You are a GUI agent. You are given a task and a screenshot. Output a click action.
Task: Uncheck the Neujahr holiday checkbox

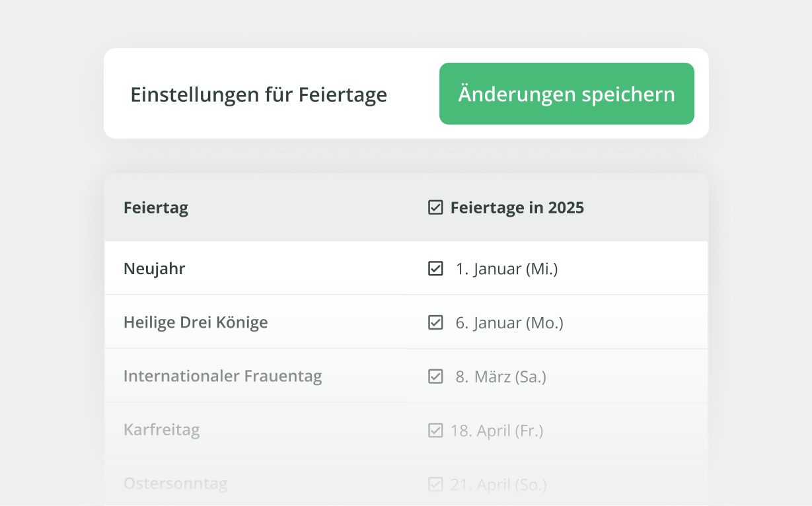tap(435, 269)
